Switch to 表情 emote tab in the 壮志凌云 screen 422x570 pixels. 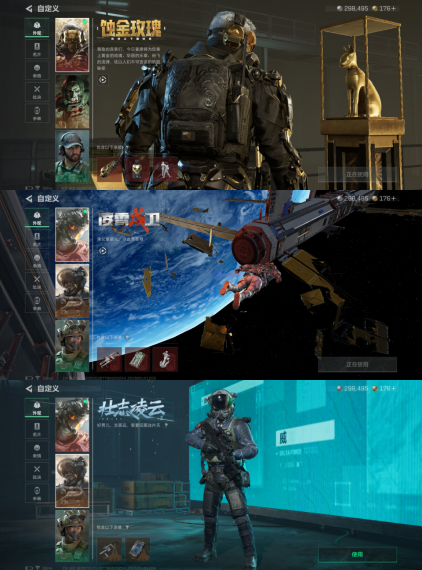click(x=37, y=451)
